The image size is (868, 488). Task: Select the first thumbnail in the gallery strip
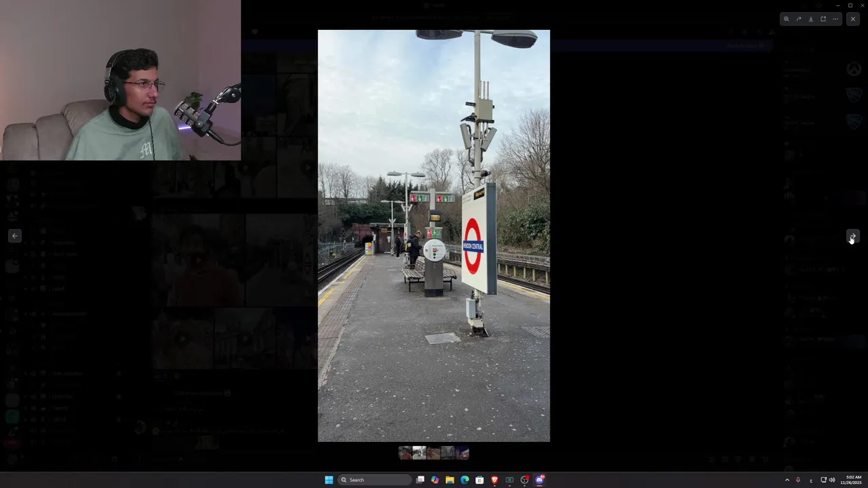405,453
